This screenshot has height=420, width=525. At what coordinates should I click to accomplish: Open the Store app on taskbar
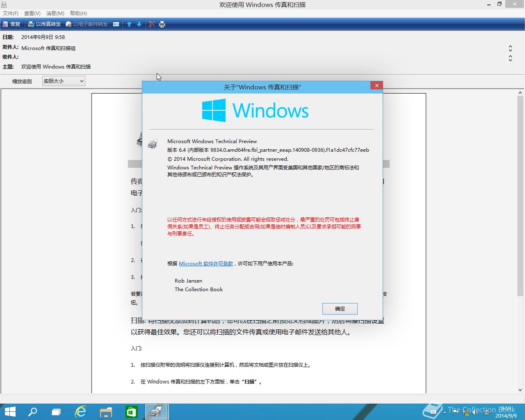click(x=131, y=412)
